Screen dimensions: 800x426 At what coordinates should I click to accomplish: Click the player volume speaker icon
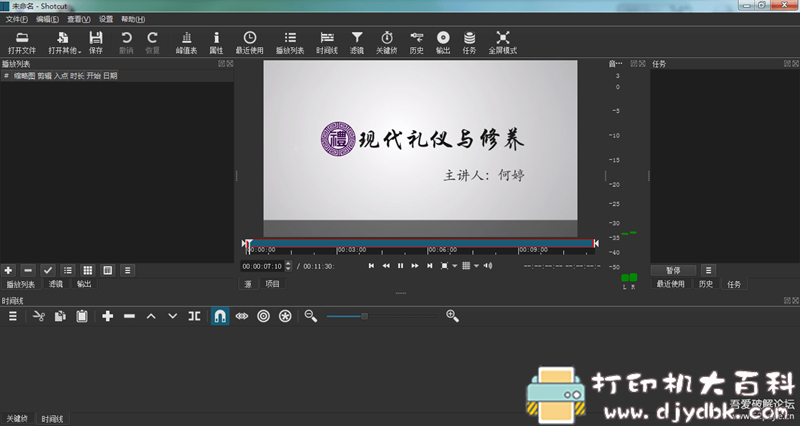point(488,266)
